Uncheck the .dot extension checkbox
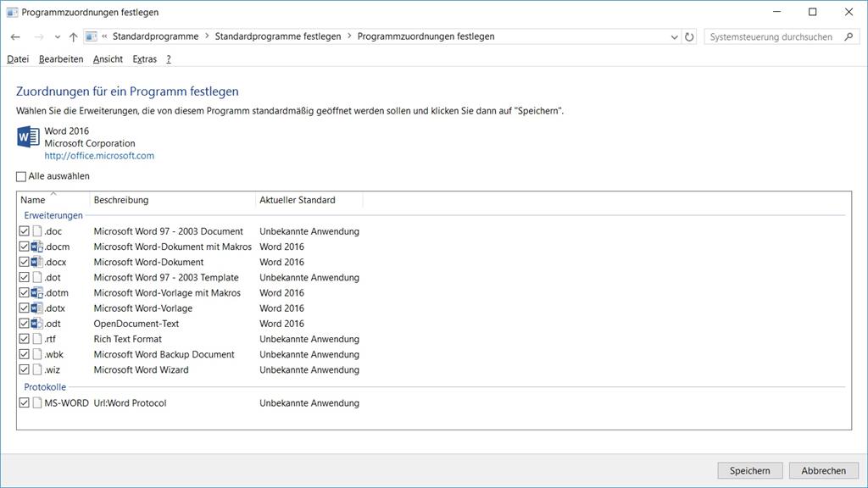868x488 pixels. pyautogui.click(x=24, y=278)
